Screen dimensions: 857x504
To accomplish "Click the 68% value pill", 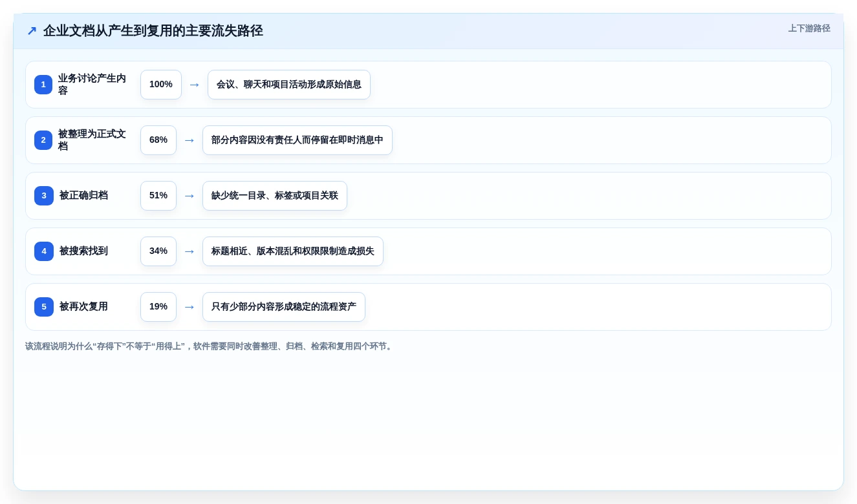I will pos(158,140).
